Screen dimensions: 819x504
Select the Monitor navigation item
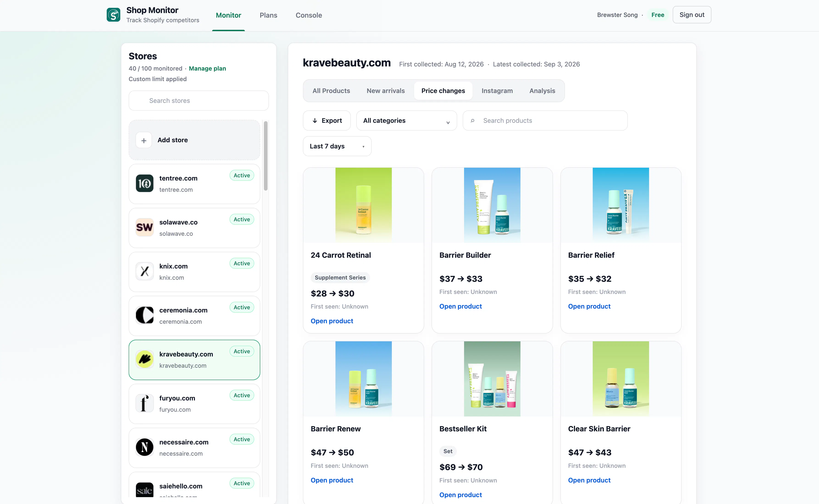point(228,15)
